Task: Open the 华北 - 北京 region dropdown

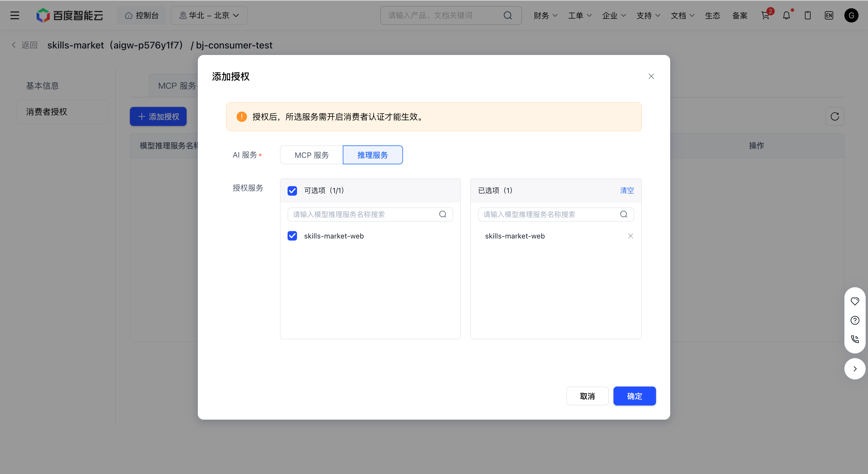Action: pyautogui.click(x=209, y=16)
